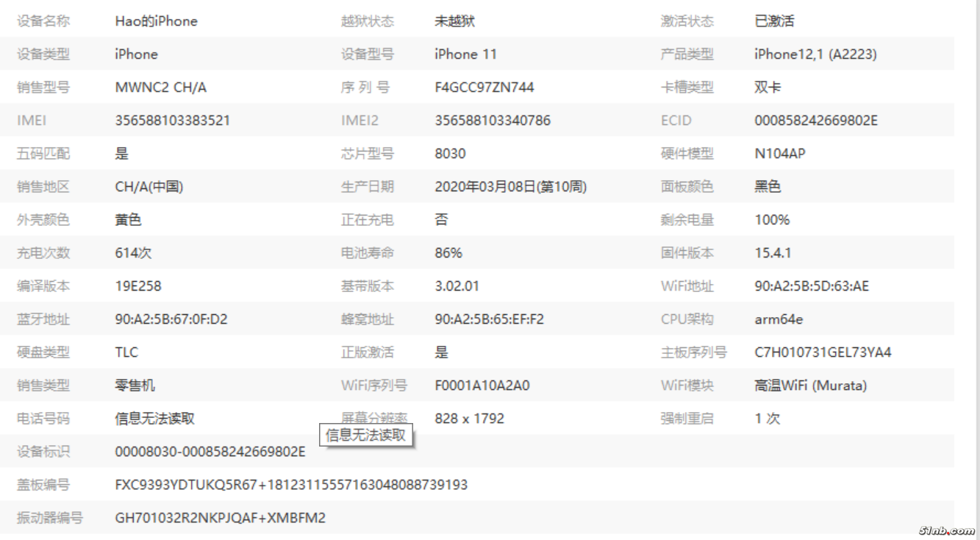980x540 pixels.
Task: Select the WiFi module 高温WiFi (Murata) value
Action: tap(810, 386)
